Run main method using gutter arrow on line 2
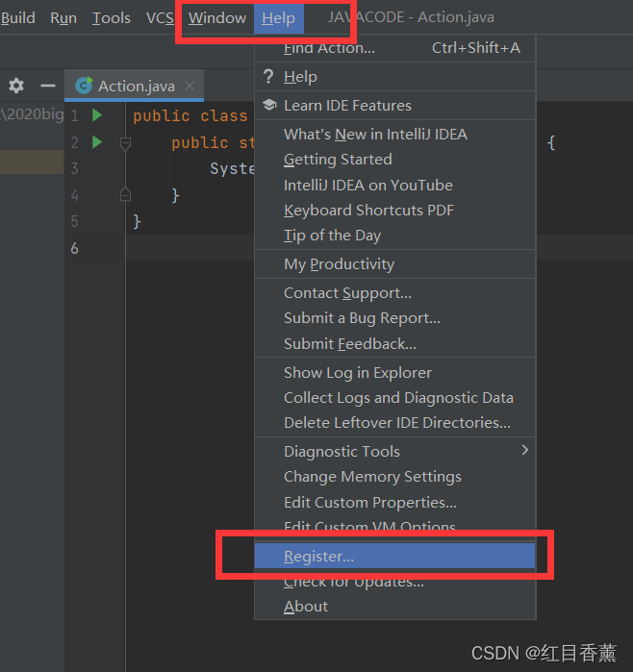 97,142
